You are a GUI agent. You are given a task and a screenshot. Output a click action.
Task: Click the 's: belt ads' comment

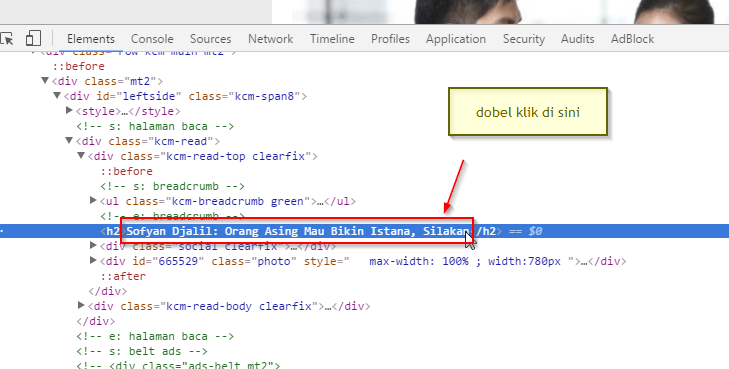click(142, 351)
